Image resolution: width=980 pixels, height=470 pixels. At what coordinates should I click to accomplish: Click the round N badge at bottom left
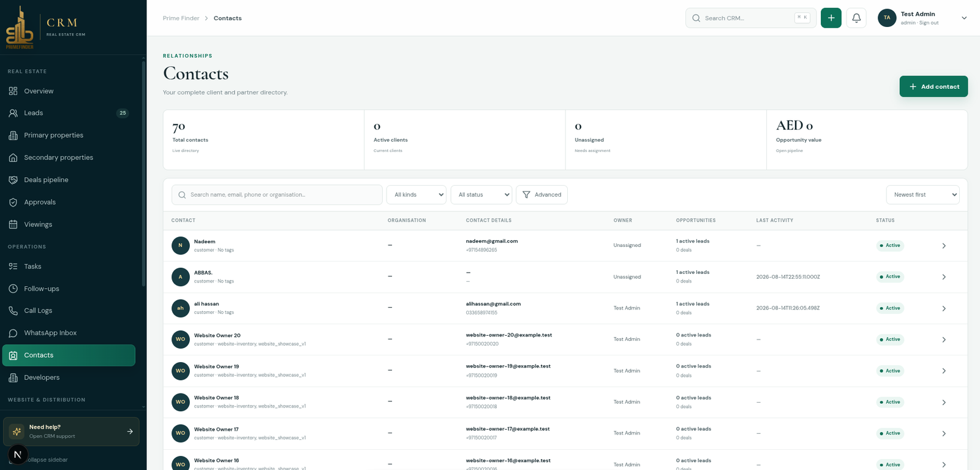click(17, 455)
